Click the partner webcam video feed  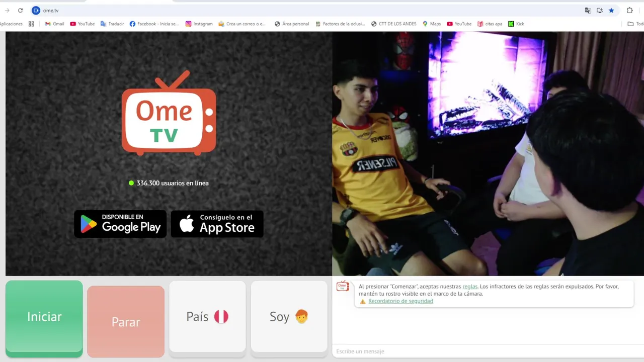coord(488,153)
